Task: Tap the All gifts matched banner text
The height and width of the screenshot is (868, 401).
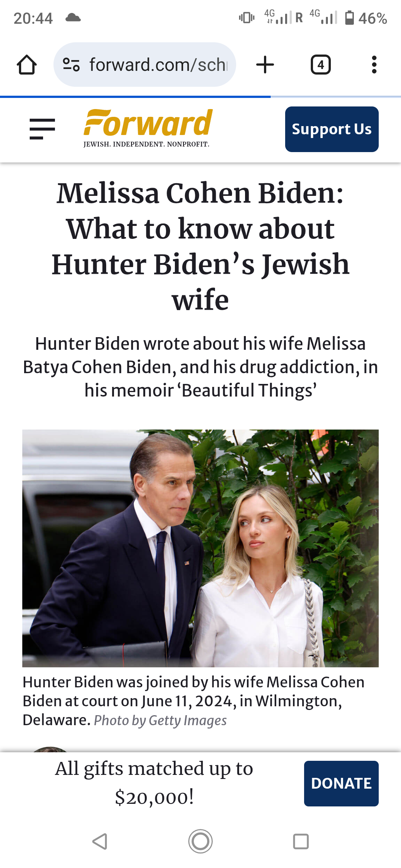Action: pos(154,783)
